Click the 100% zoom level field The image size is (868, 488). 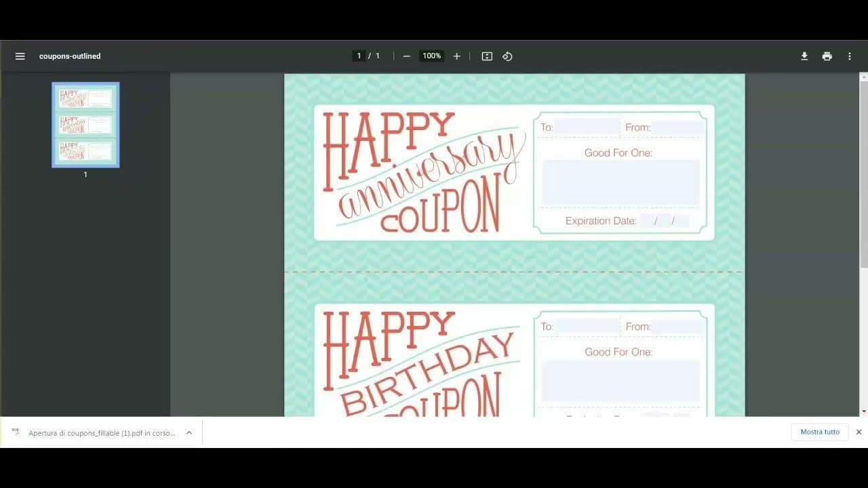pos(431,56)
